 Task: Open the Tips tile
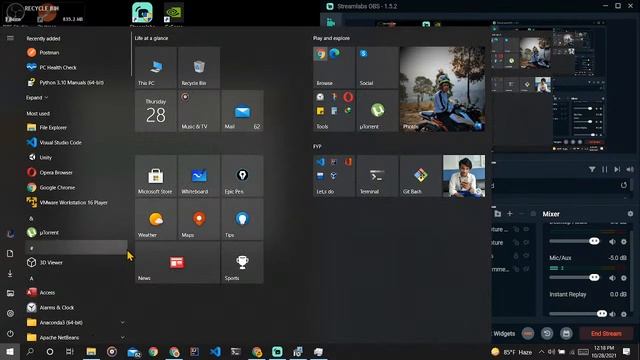(x=242, y=219)
